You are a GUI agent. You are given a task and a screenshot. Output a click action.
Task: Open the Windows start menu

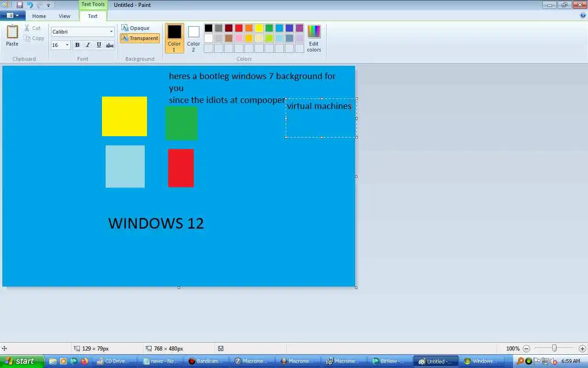(22, 361)
